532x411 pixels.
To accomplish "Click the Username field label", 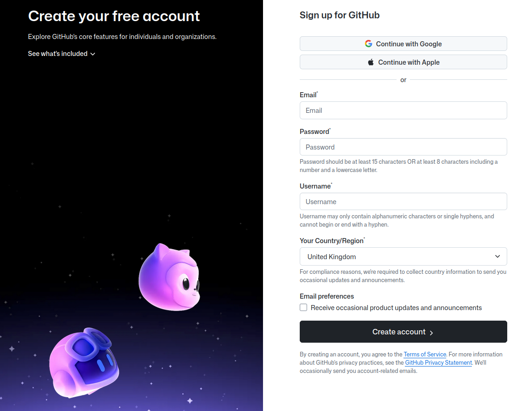I will pyautogui.click(x=314, y=186).
